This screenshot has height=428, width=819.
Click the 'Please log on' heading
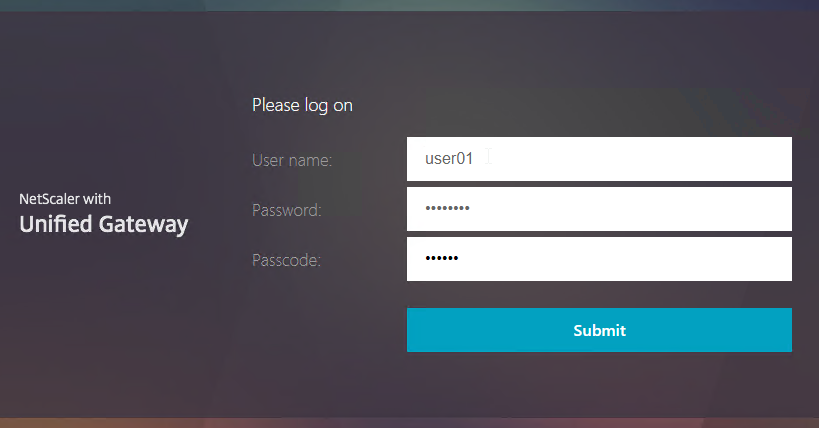click(x=302, y=105)
